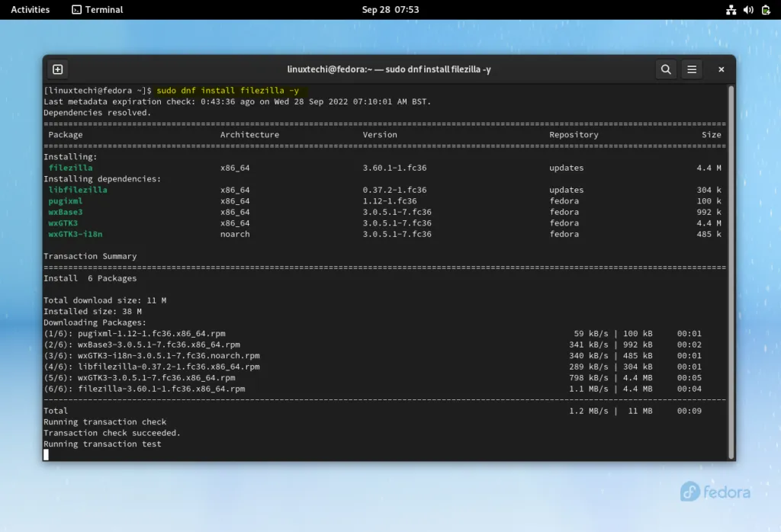The image size is (781, 532).
Task: Click the libfilezilla-0.37.2-1.fc36.x86_64.rpm download line
Action: (372, 367)
